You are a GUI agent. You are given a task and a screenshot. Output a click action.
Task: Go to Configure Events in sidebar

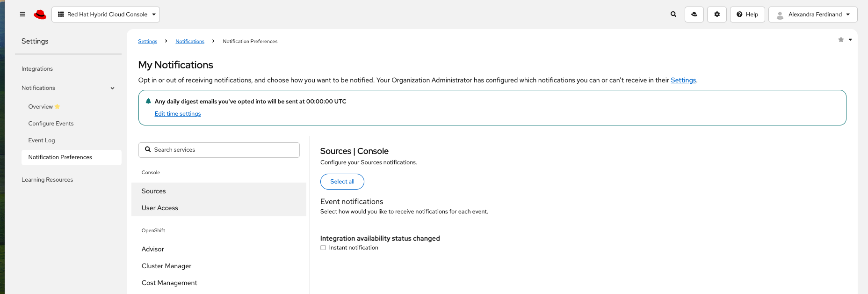(51, 124)
